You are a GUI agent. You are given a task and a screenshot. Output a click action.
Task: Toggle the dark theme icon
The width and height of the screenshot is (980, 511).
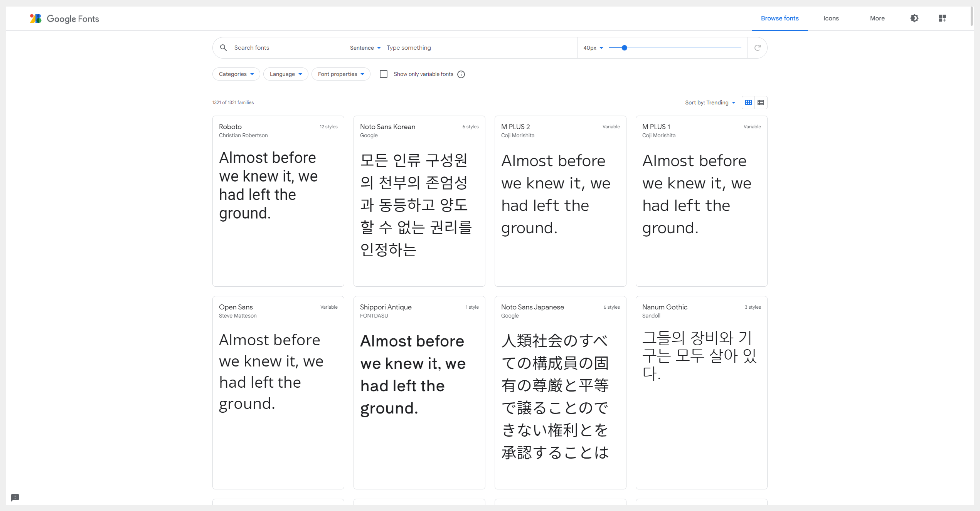point(914,18)
